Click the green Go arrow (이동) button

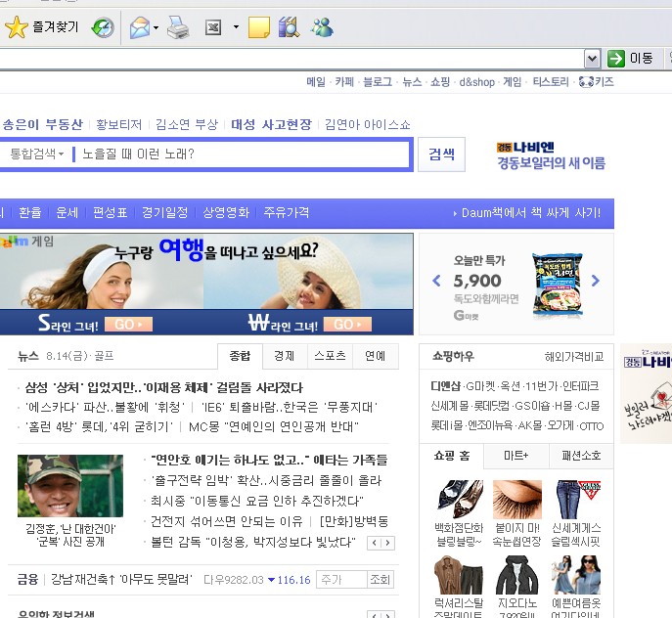(630, 59)
